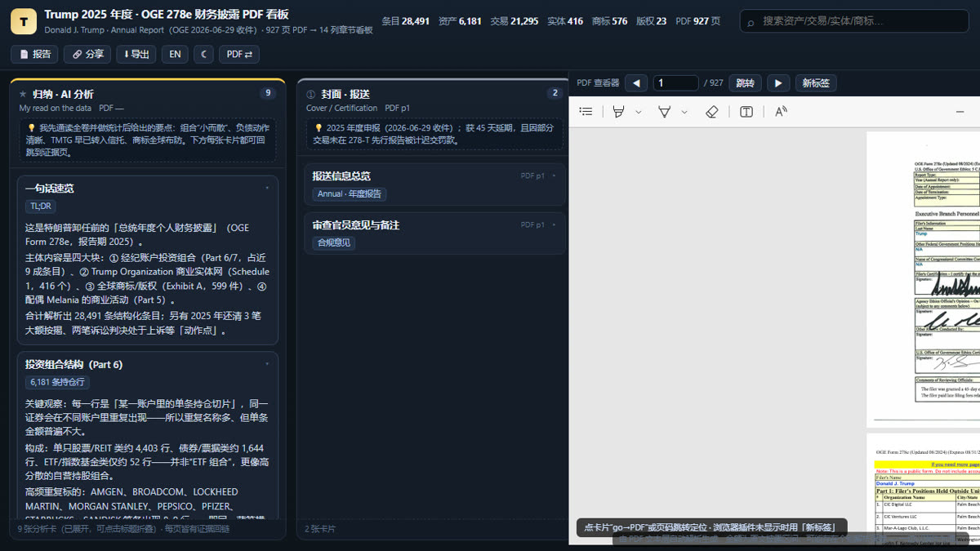
Task: Click the 封面 · 报送 column title
Action: [345, 94]
